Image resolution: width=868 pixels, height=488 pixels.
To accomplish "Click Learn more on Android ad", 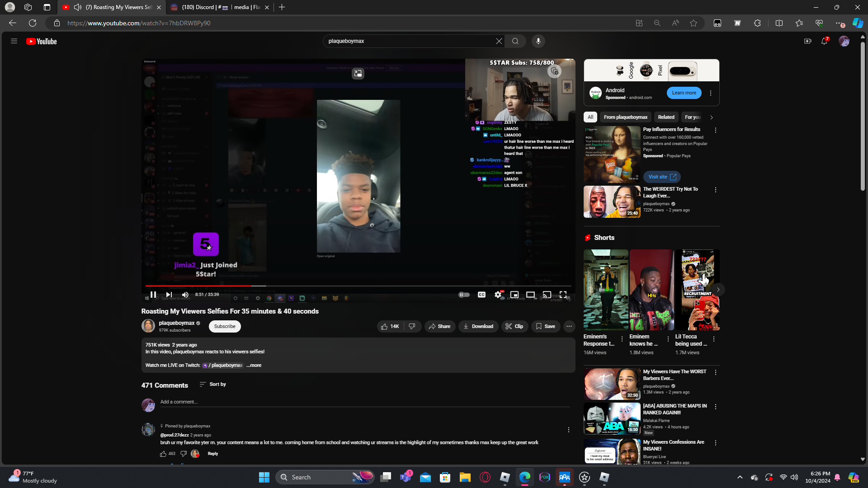I will point(684,93).
